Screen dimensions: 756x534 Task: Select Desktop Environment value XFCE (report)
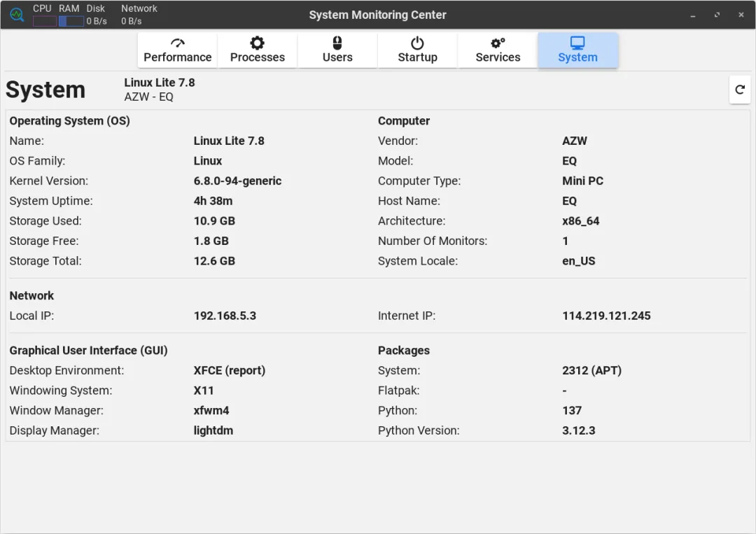tap(230, 371)
